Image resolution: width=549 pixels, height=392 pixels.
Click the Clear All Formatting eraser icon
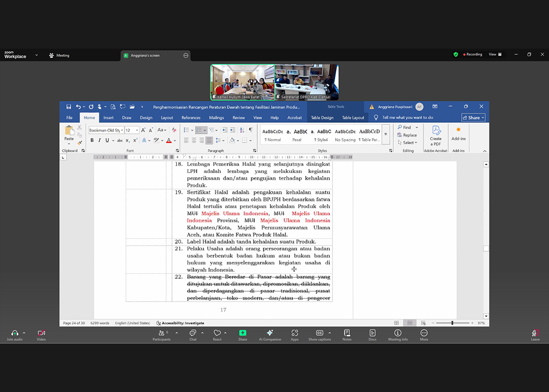click(x=174, y=130)
